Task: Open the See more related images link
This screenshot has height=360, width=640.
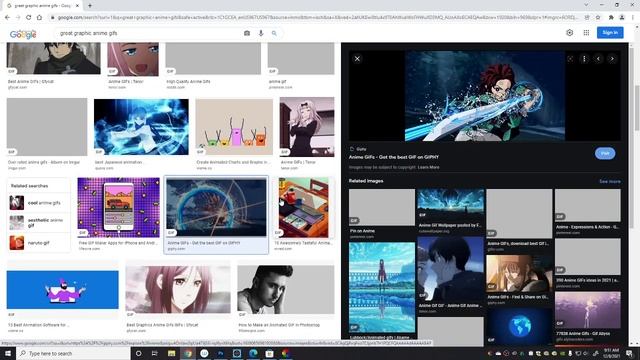Action: point(609,181)
